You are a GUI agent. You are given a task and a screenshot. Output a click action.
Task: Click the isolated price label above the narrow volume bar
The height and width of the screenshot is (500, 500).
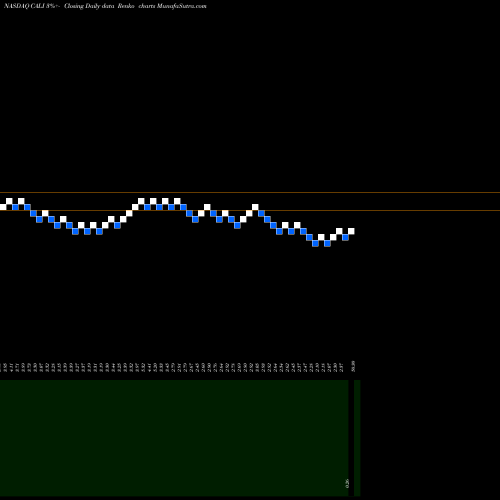tap(353, 366)
